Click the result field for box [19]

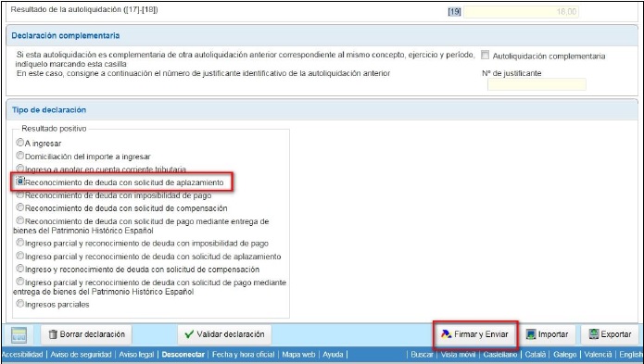point(521,12)
